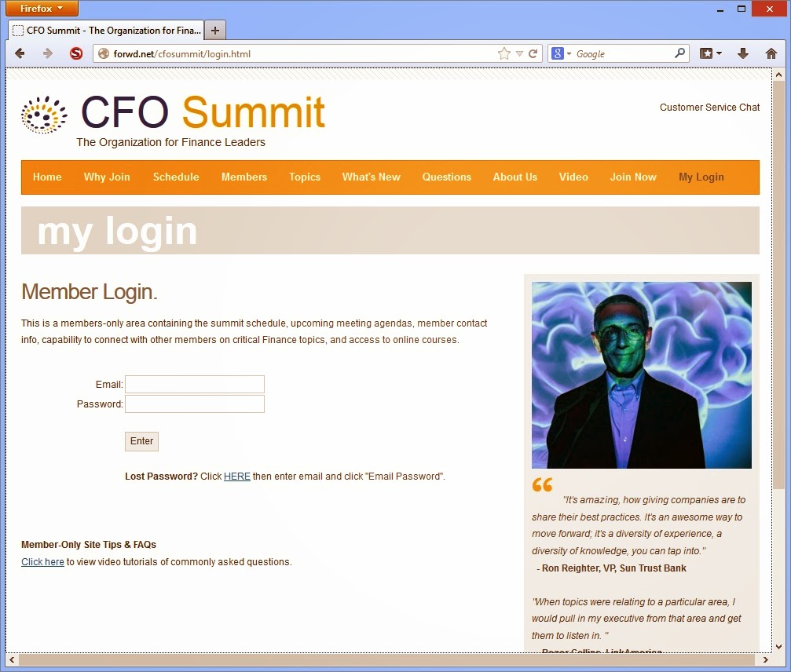The width and height of the screenshot is (791, 672).
Task: Follow the HERE lost password link
Action: point(237,477)
